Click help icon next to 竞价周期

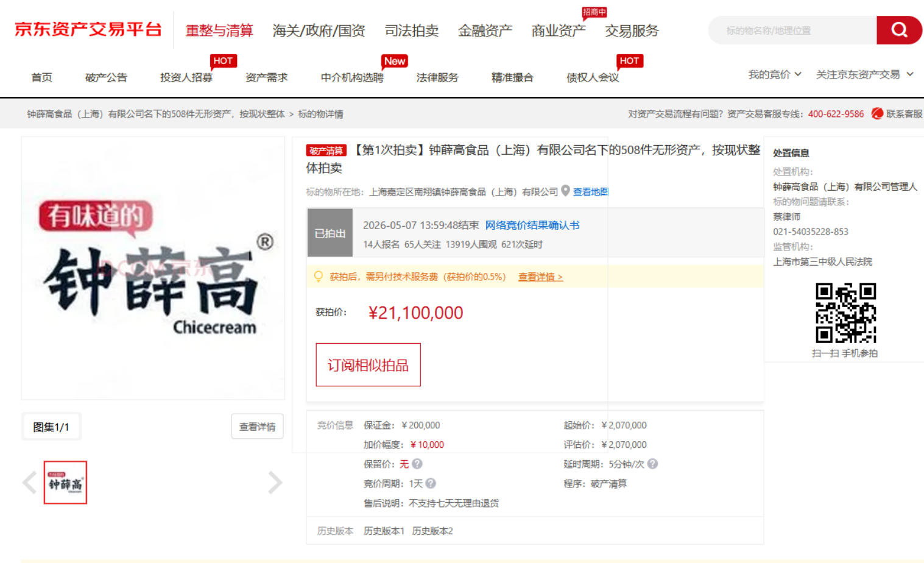[x=431, y=483]
